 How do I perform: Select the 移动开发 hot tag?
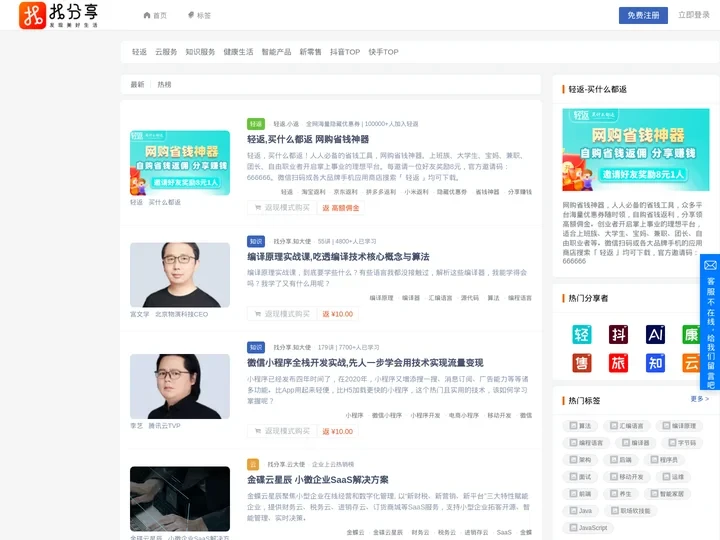[x=627, y=477]
